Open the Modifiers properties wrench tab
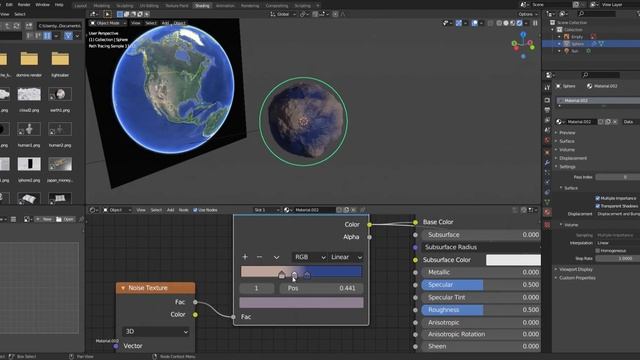Image resolution: width=640 pixels, height=360 pixels. click(547, 162)
